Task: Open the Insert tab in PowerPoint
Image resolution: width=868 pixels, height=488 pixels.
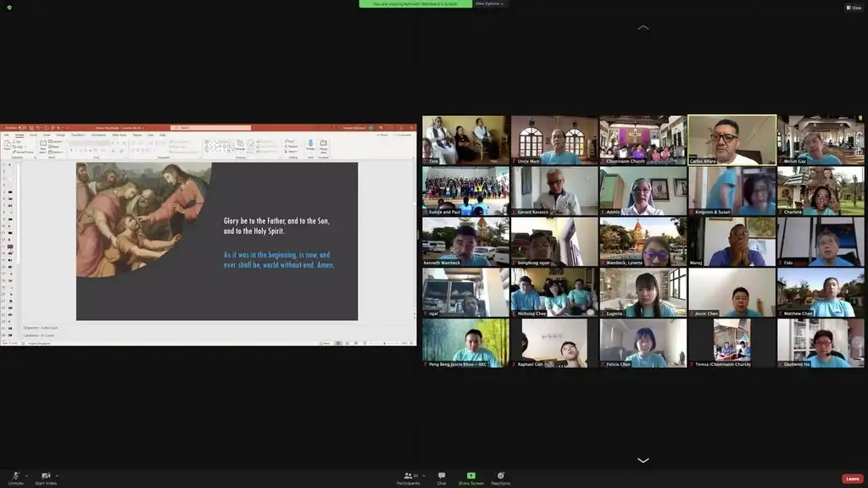Action: [x=33, y=135]
